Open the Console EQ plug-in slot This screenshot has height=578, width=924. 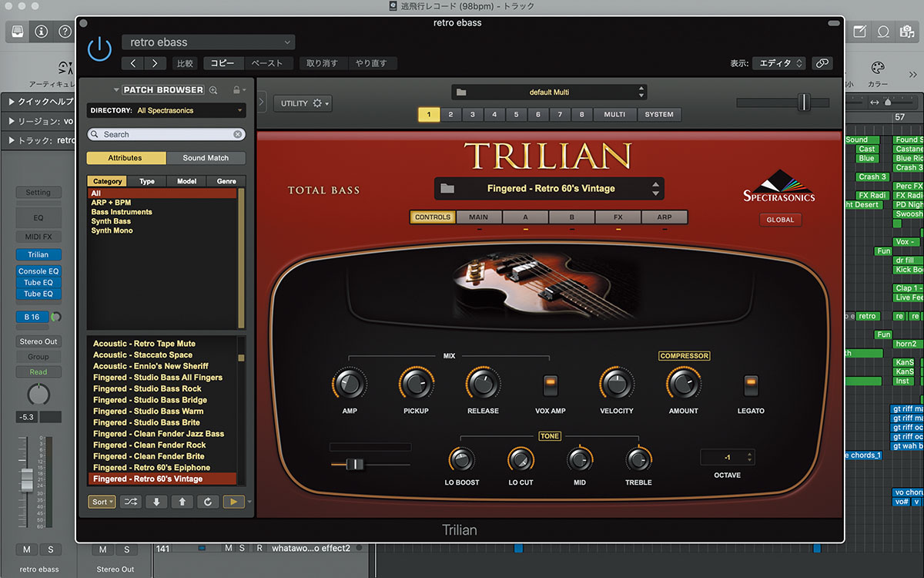point(38,271)
